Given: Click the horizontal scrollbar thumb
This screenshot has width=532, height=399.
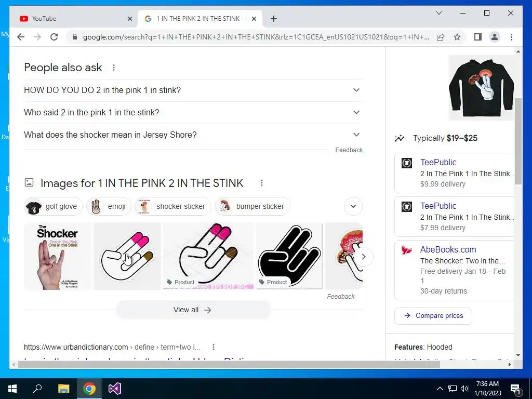Looking at the screenshot, I should (x=229, y=364).
